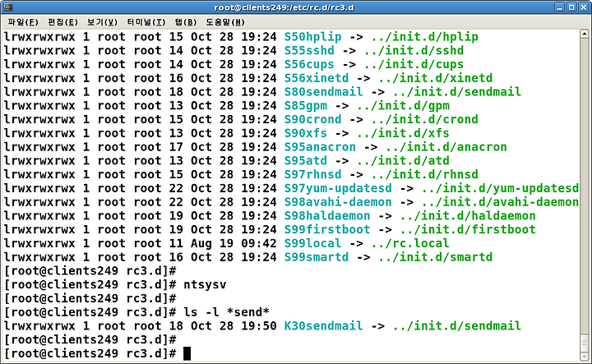Screen dimensions: 592x364
Task: Click the ../init.d/xfs target path
Action: pyautogui.click(x=403, y=133)
